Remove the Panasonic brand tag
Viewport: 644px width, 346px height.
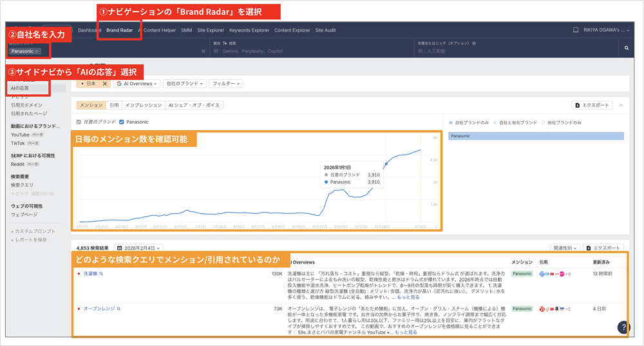(x=37, y=51)
